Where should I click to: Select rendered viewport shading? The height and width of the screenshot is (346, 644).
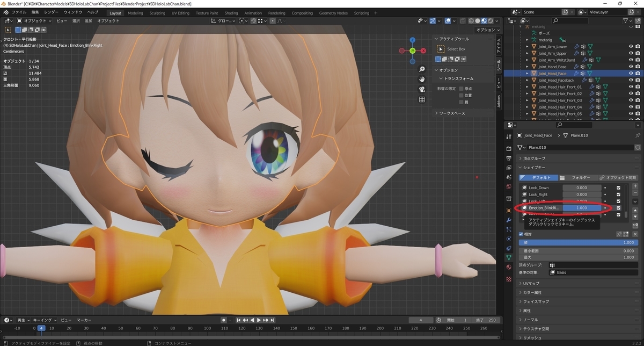(x=491, y=21)
